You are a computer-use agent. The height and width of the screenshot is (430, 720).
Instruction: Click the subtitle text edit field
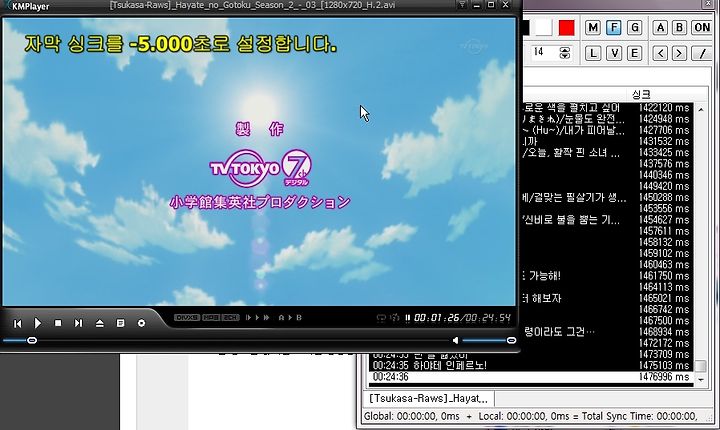615,76
